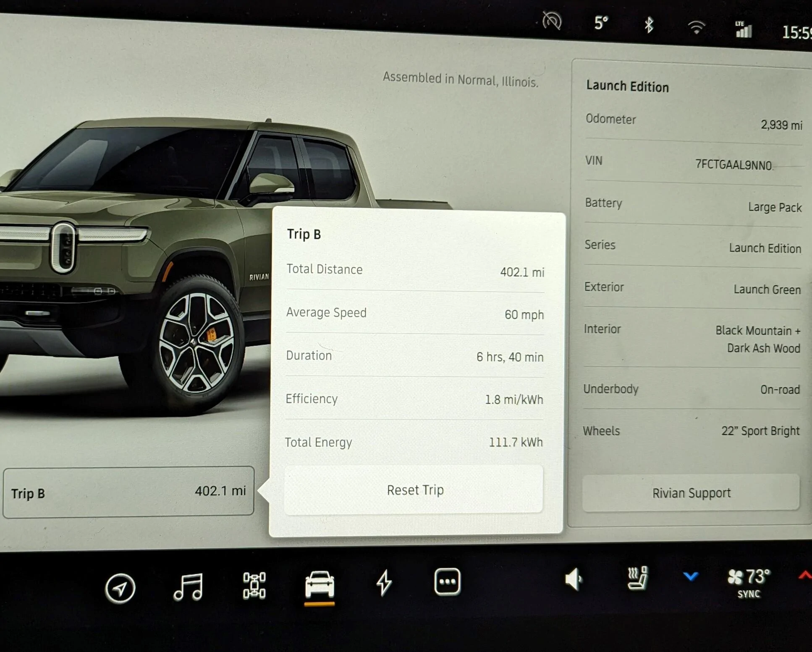
Task: Tap the Efficiency 1.8 mi/kWh row
Action: [414, 399]
